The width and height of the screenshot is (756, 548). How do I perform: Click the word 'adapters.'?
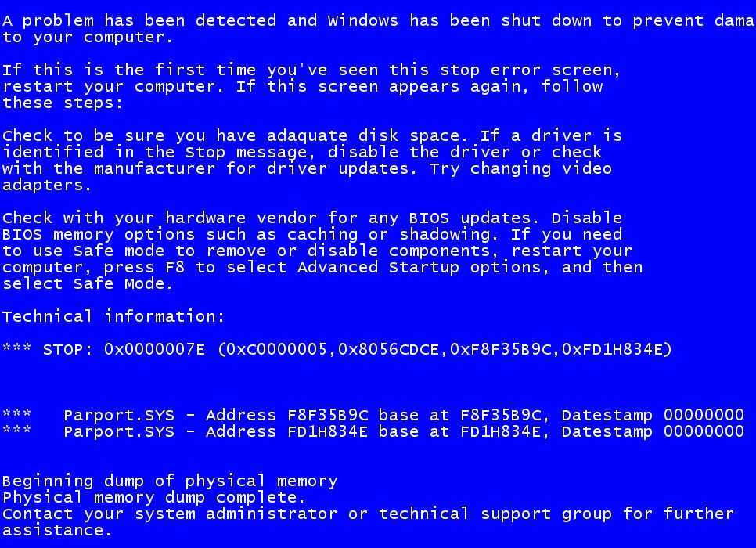pyautogui.click(x=47, y=186)
